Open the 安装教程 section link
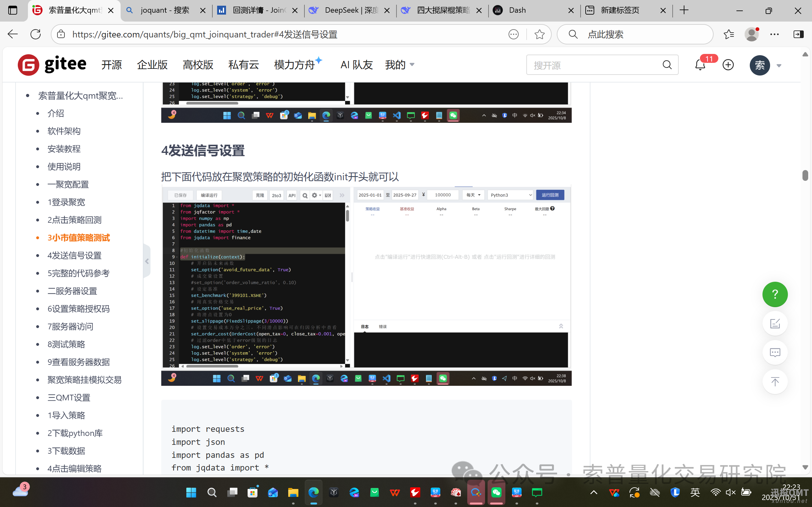This screenshot has height=507, width=812. tap(64, 148)
